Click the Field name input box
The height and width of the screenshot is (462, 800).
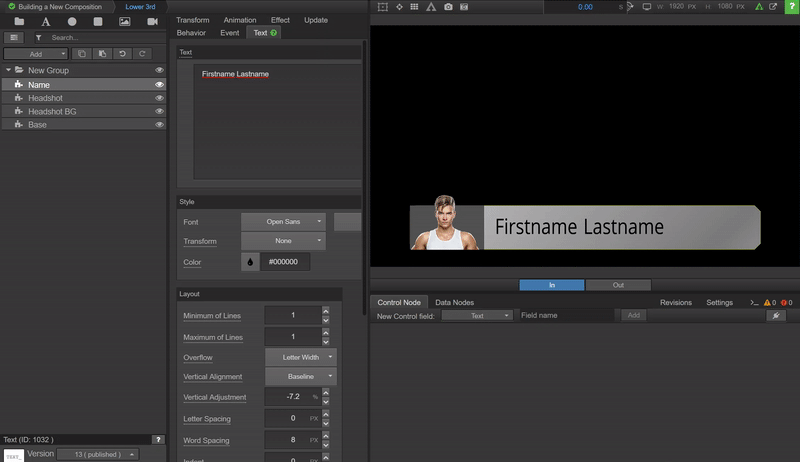click(566, 316)
